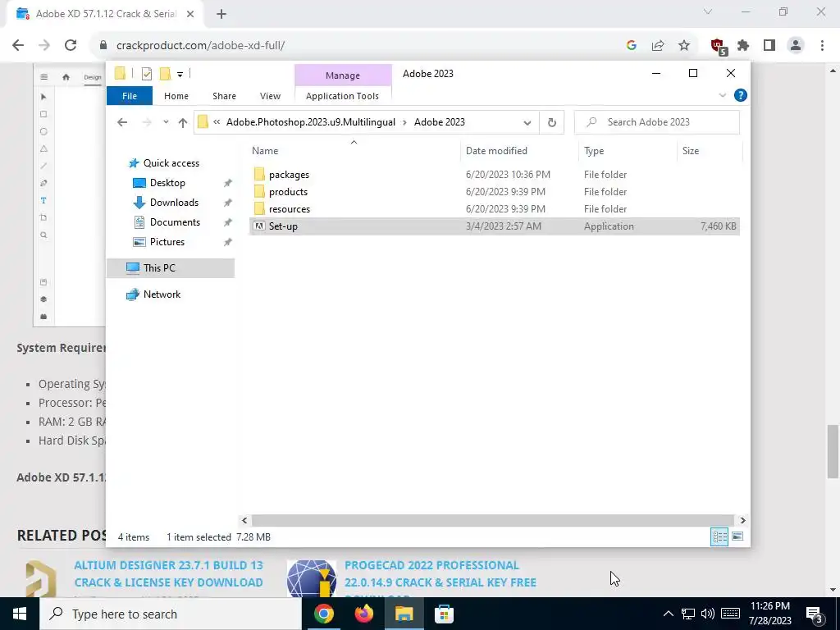Screen dimensions: 840x630
Task: Click New folder quick access toolbar icon
Action: point(165,73)
